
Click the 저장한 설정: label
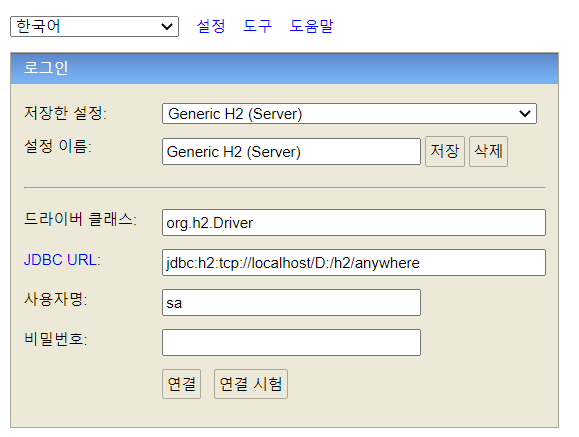point(65,113)
